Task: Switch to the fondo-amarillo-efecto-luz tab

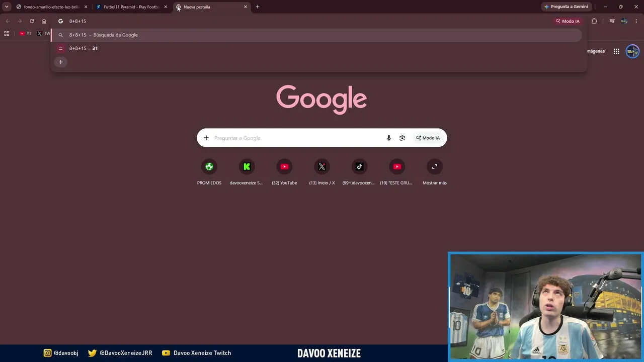Action: coord(50,7)
